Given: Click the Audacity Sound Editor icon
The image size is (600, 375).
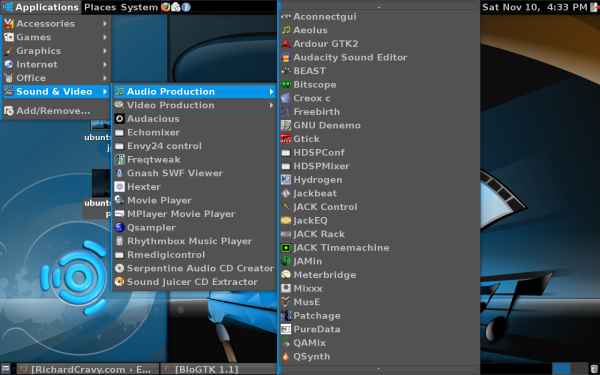Looking at the screenshot, I should tap(286, 57).
